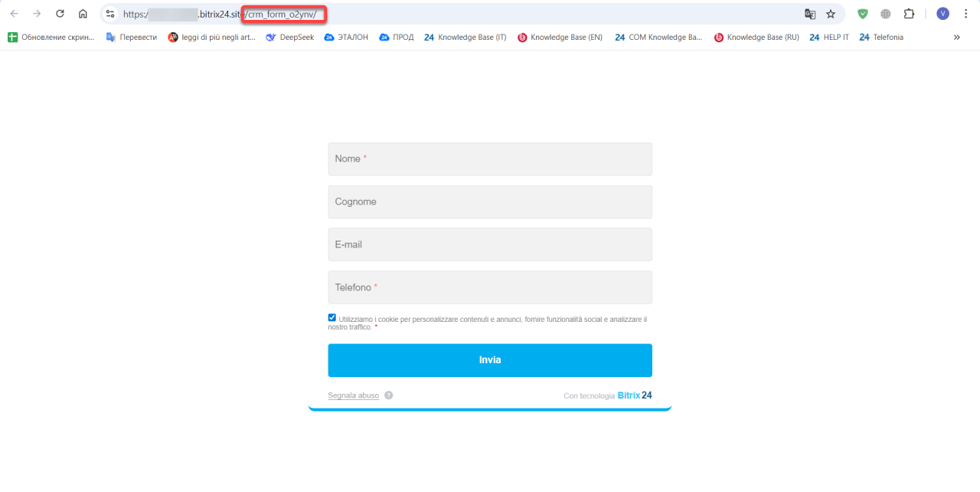Click the green shield extension icon

pyautogui.click(x=863, y=14)
